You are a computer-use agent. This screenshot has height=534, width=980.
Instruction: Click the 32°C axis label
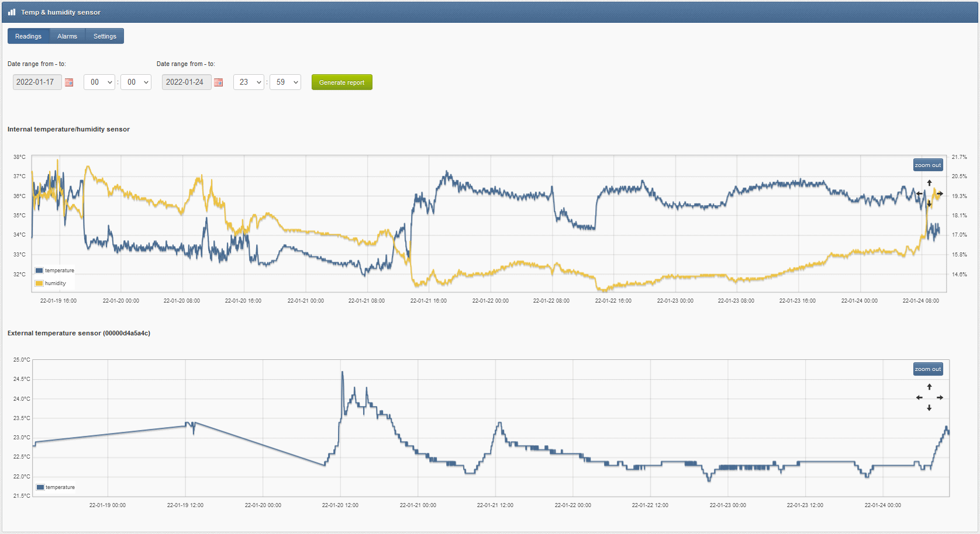pyautogui.click(x=19, y=274)
